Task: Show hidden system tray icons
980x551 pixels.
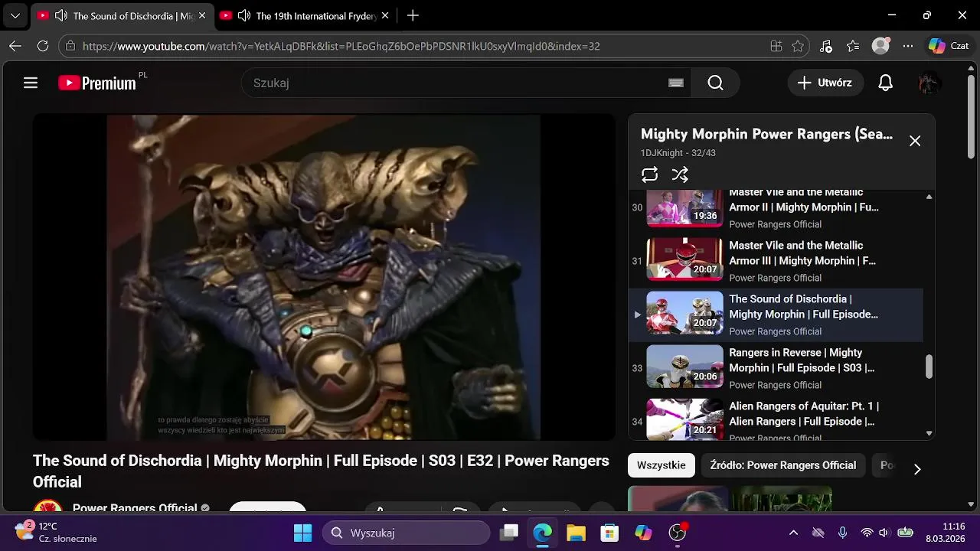Action: click(x=793, y=533)
